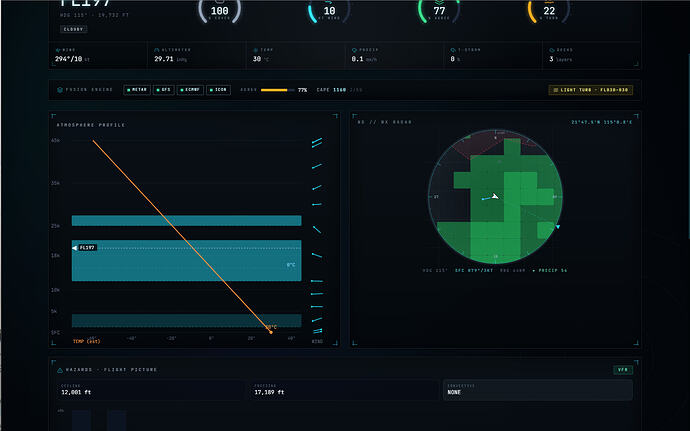Click the cyan triangle marker on radar edge

558,227
